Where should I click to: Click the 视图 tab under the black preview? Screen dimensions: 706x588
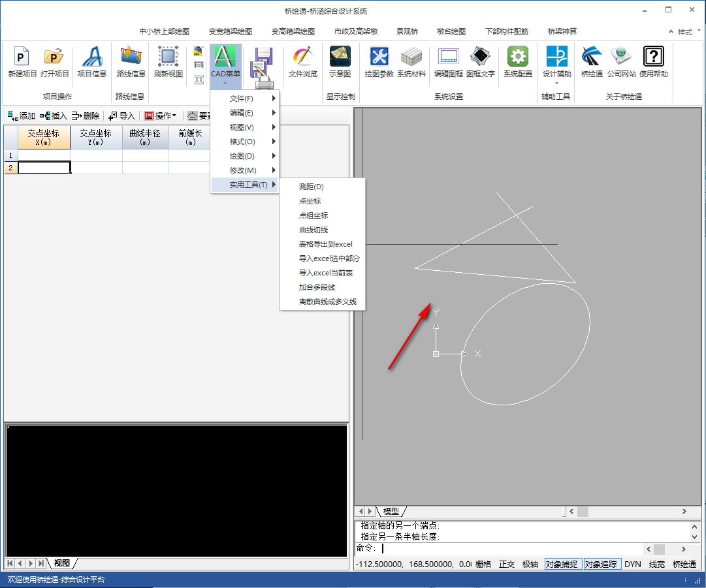click(61, 563)
